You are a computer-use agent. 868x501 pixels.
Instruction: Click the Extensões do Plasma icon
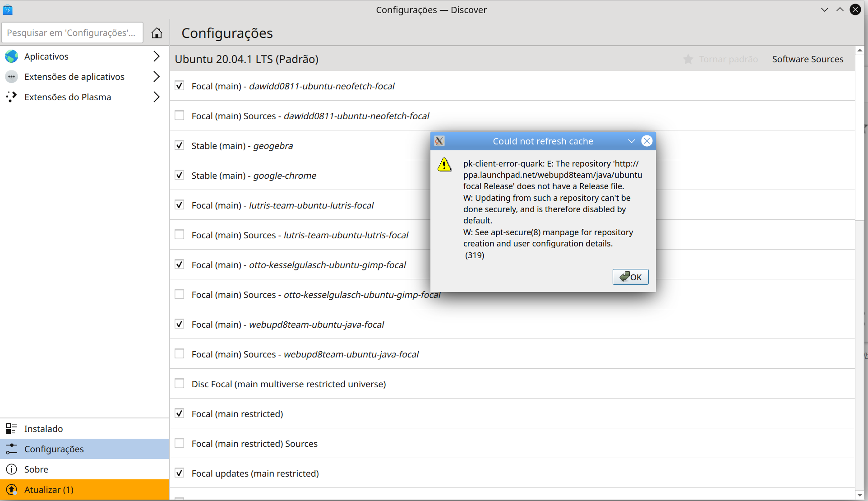pos(12,97)
